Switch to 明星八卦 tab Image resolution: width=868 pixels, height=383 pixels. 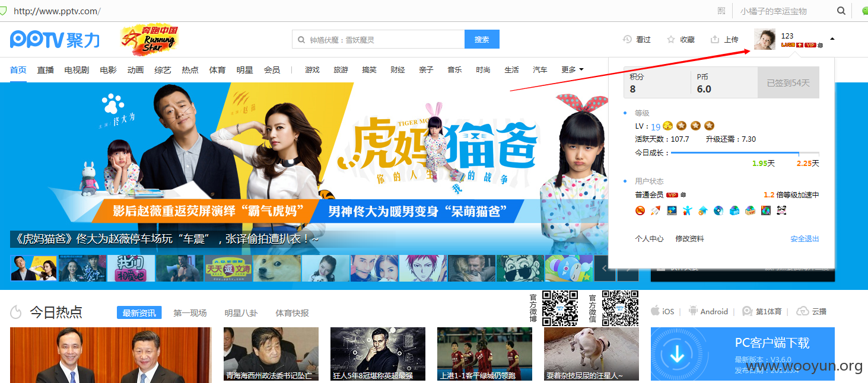click(241, 312)
